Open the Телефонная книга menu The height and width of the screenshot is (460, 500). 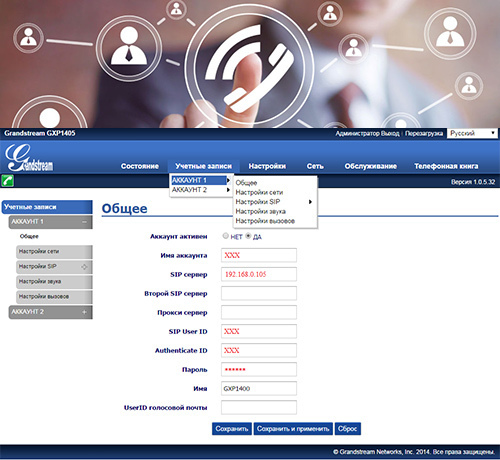click(446, 166)
